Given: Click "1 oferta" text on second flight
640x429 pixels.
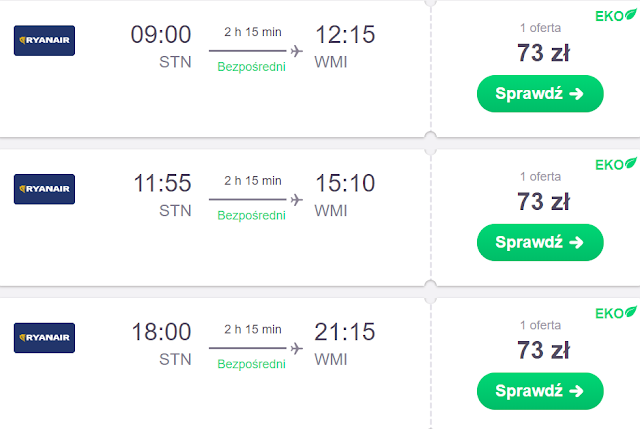Looking at the screenshot, I should tap(541, 176).
